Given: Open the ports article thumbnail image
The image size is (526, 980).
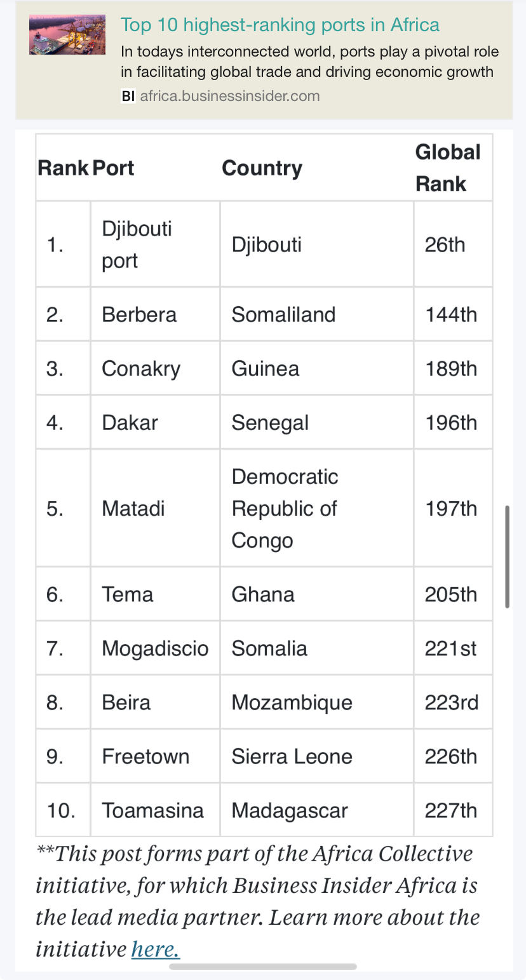Looking at the screenshot, I should (x=67, y=35).
